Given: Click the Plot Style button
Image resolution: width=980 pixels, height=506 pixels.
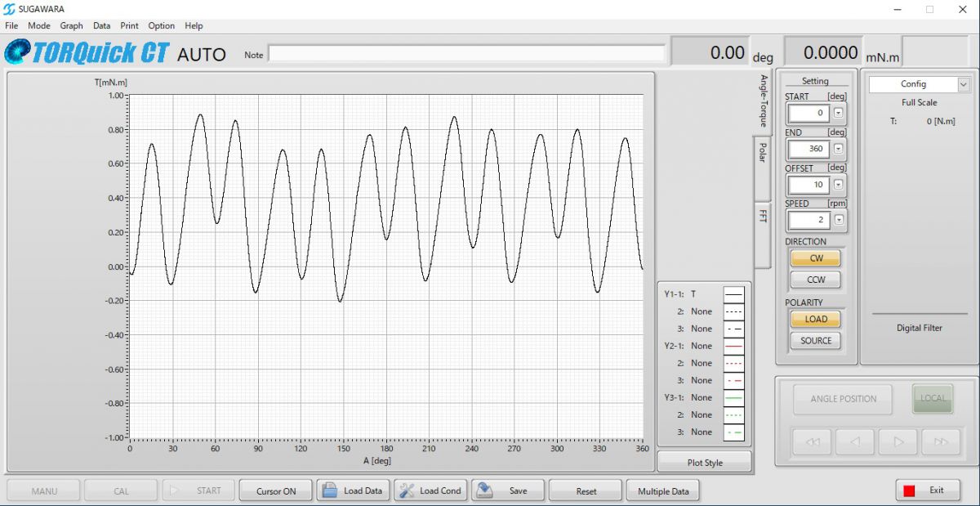Looking at the screenshot, I should click(x=704, y=463).
